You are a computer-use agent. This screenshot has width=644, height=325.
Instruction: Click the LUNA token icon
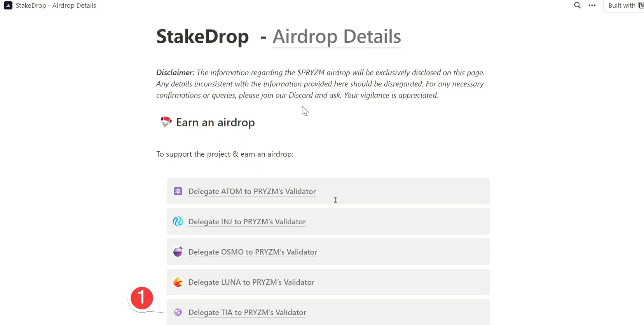178,282
